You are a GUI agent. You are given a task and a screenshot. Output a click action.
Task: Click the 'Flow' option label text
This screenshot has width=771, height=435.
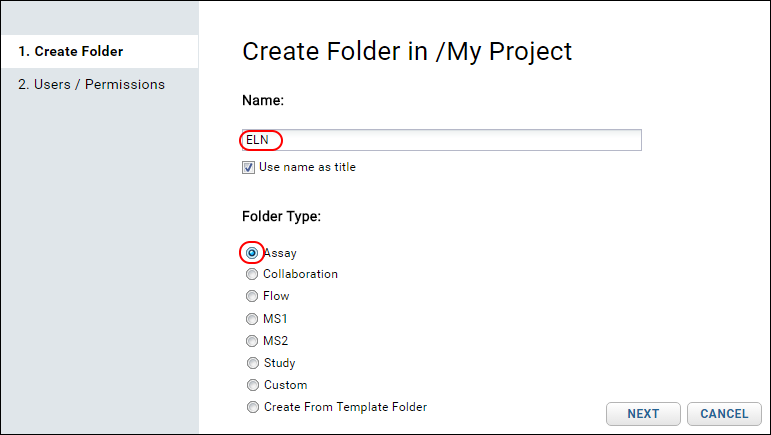pos(276,296)
